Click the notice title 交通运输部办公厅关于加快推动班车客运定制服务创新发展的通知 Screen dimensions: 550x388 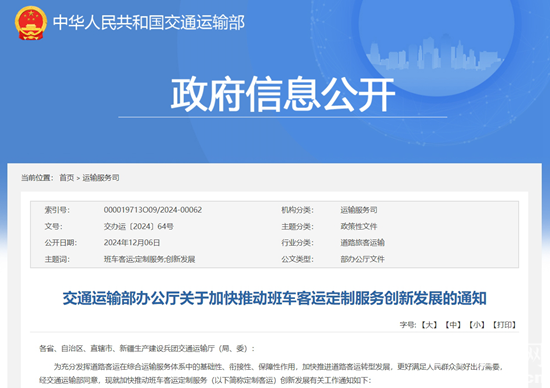275,299
